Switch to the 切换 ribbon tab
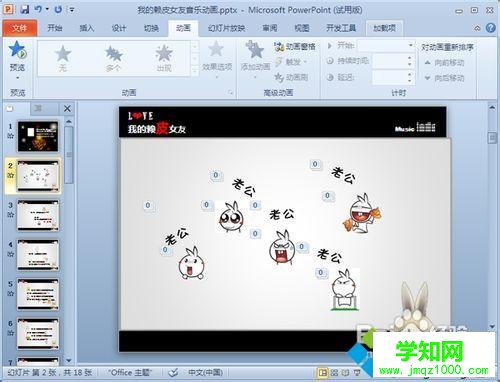 point(151,28)
